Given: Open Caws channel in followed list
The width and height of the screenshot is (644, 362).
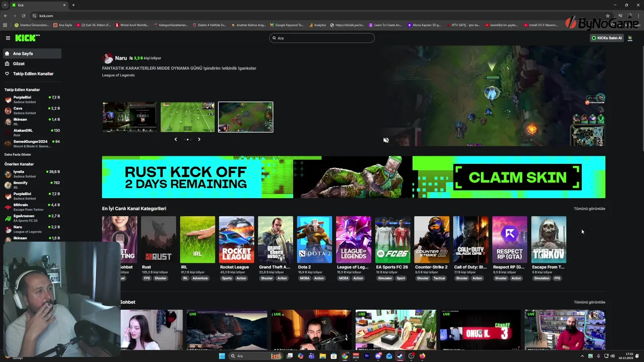Looking at the screenshot, I should (32, 110).
